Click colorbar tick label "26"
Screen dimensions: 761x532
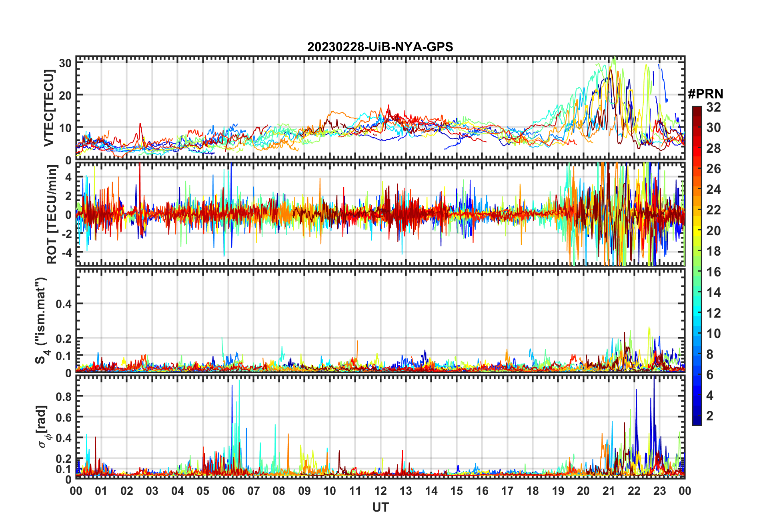(713, 169)
